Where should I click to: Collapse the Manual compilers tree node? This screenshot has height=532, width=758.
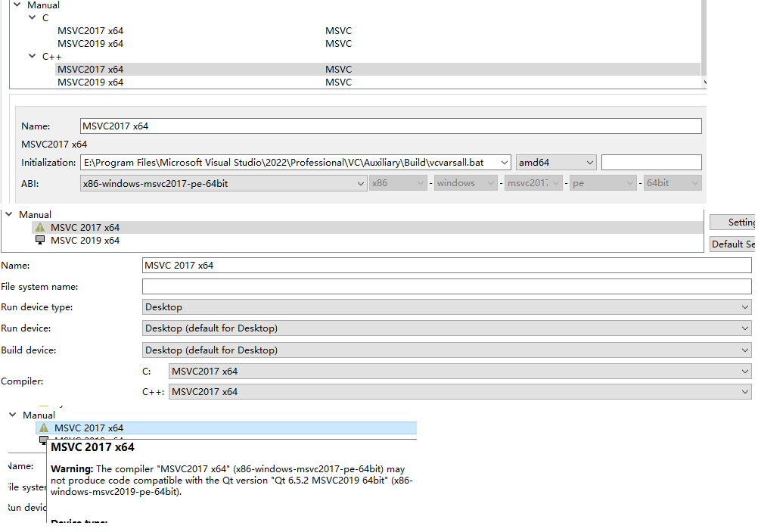(17, 5)
